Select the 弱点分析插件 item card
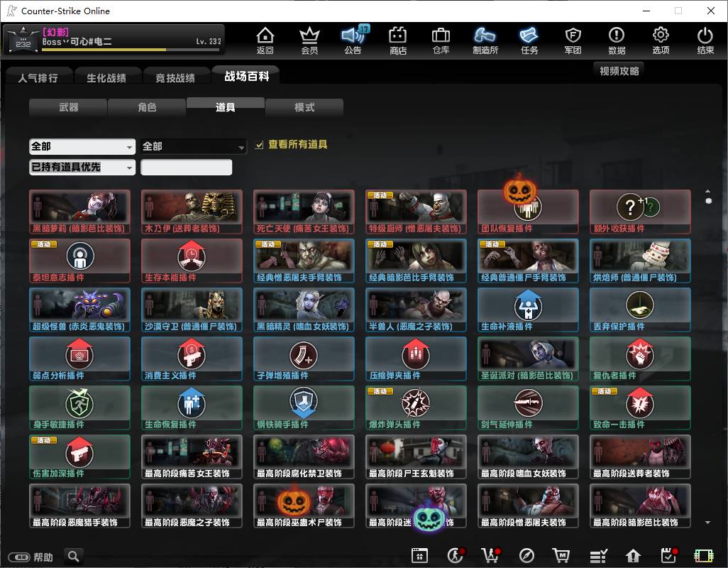Screen dimensions: 728x568 pos(80,359)
